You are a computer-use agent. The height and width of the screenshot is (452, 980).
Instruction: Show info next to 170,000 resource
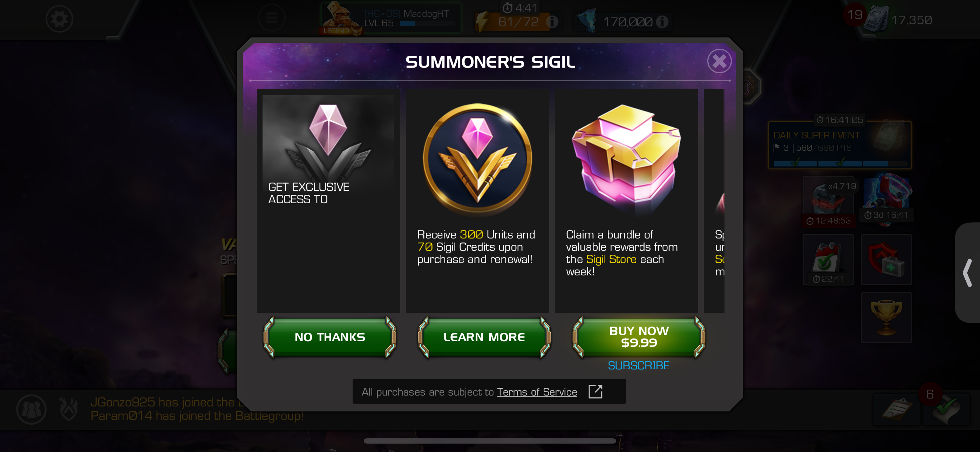662,22
